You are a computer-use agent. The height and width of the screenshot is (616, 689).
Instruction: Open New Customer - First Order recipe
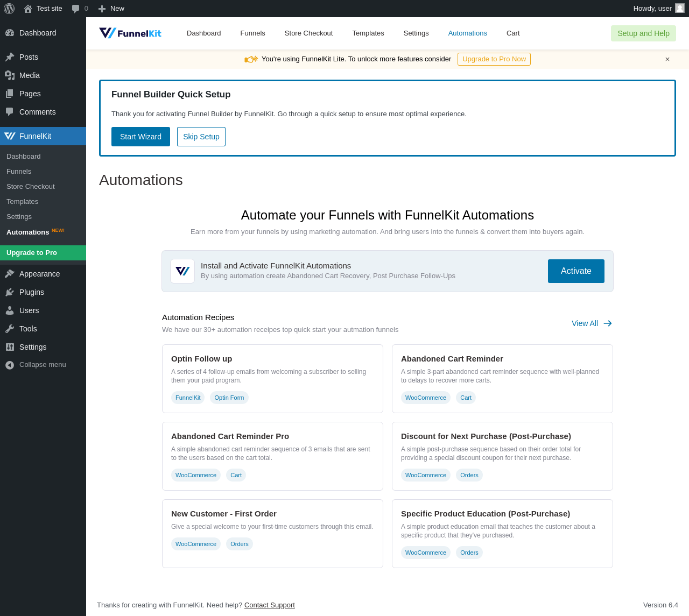pos(224,514)
